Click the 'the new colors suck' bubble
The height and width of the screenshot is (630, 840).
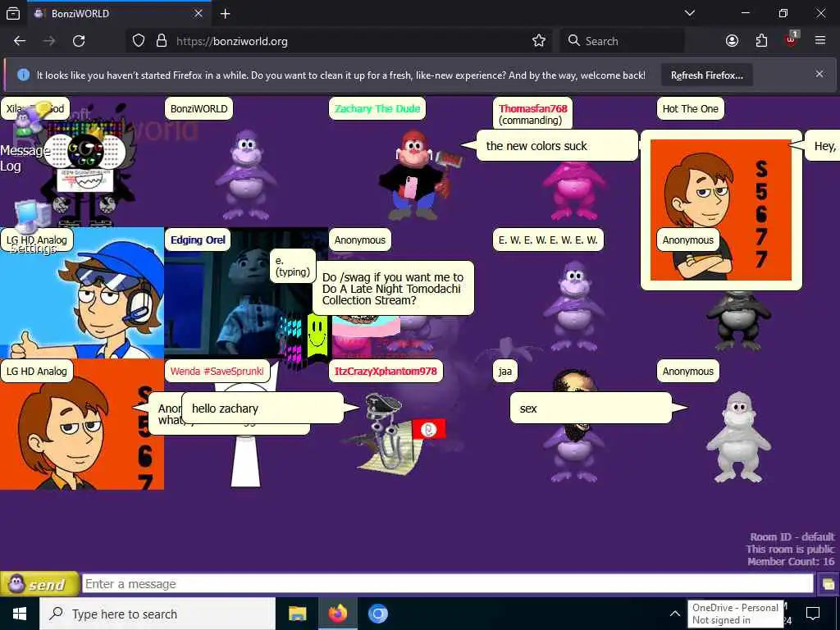tap(557, 146)
